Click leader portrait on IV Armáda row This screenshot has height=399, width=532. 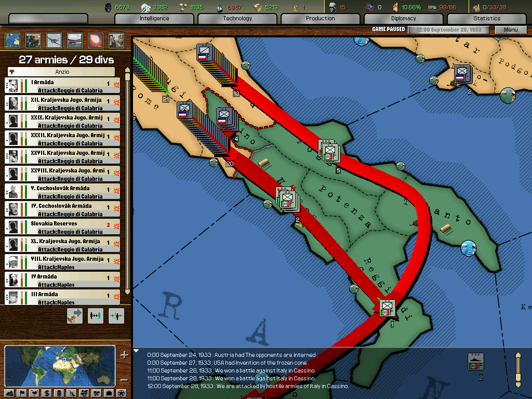[x=13, y=280]
